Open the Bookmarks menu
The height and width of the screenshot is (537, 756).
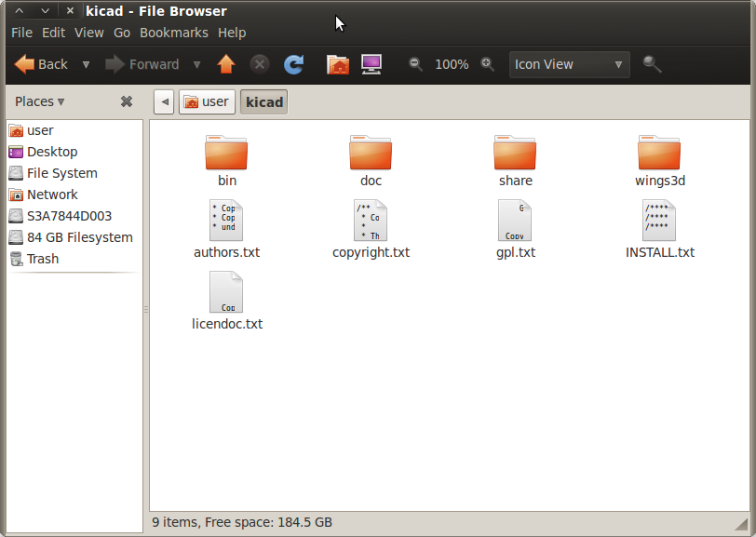(x=174, y=33)
